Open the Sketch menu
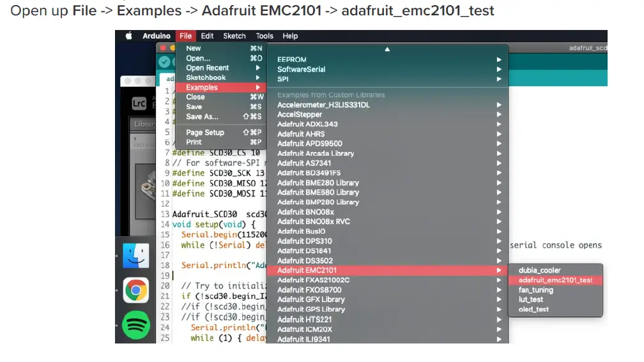Viewport: 644px width, 362px height. (x=234, y=36)
